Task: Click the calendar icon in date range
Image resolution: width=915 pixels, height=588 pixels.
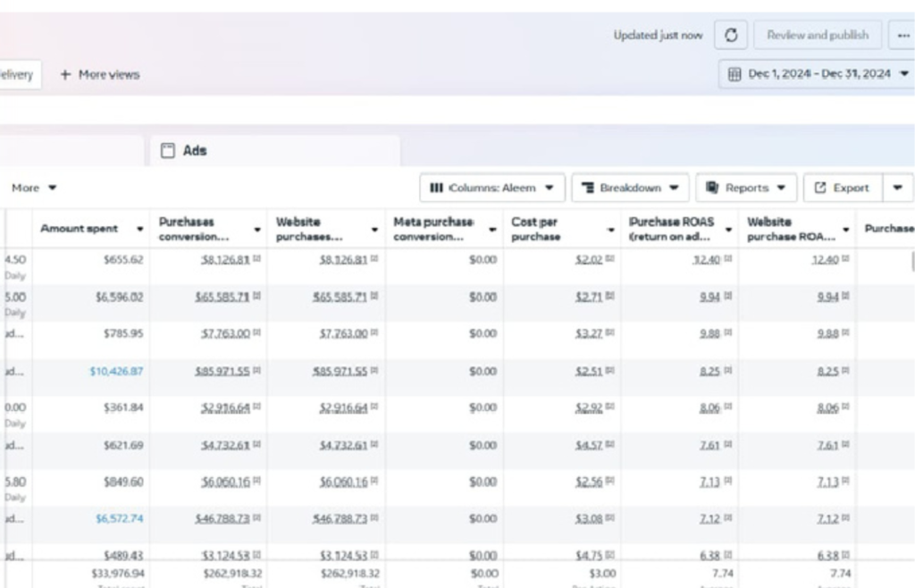Action: pos(735,74)
